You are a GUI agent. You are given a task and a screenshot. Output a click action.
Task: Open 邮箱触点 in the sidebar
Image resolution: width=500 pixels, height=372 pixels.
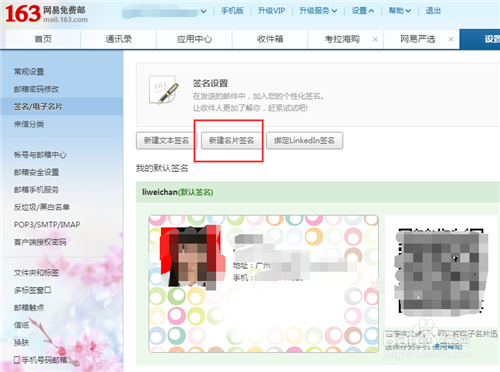(29, 308)
